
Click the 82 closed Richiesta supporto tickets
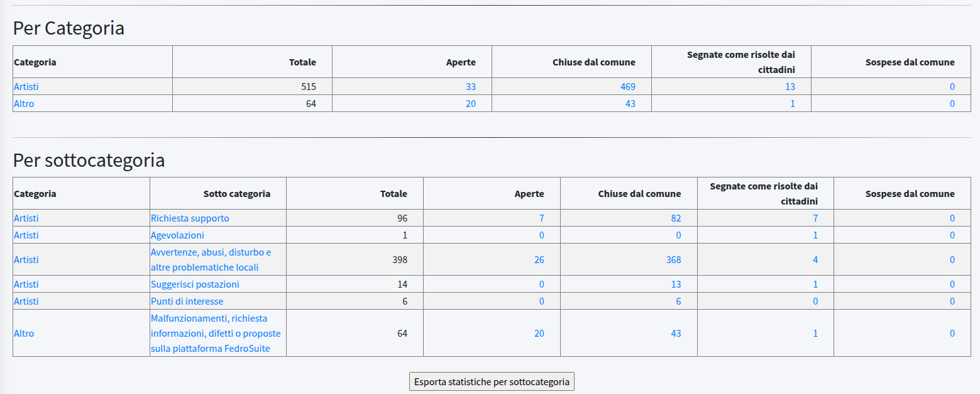click(676, 218)
